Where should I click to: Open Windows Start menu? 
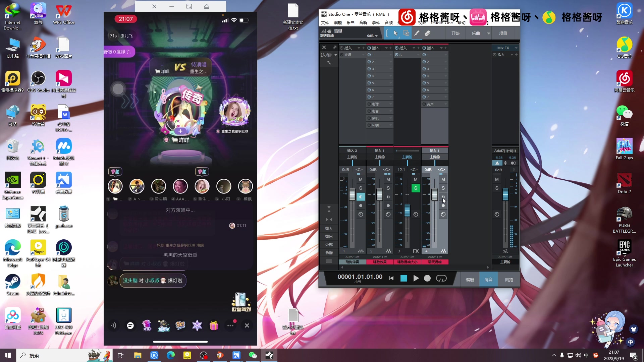pos(8,355)
